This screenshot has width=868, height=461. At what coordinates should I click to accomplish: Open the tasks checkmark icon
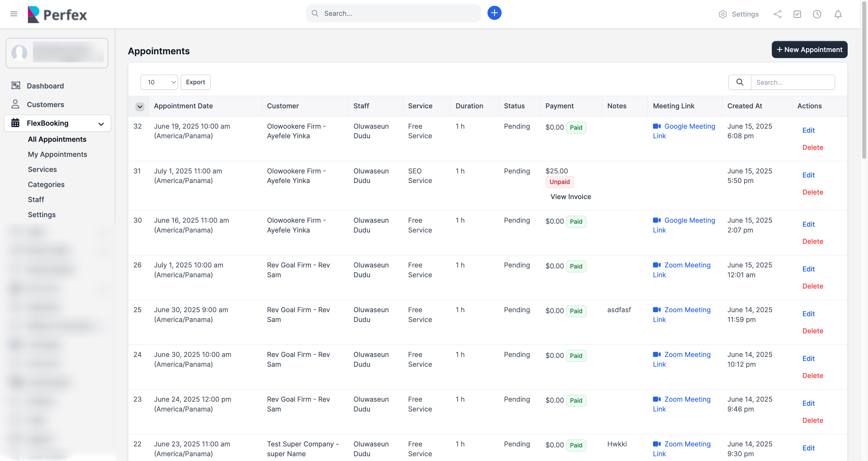click(x=797, y=14)
